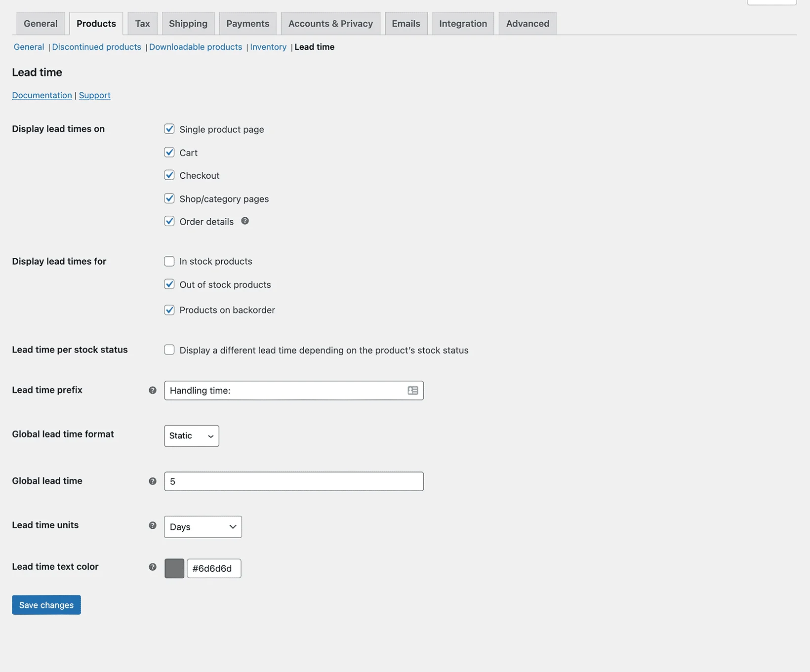Uncheck the Cart display option
Image resolution: width=810 pixels, height=672 pixels.
[169, 152]
